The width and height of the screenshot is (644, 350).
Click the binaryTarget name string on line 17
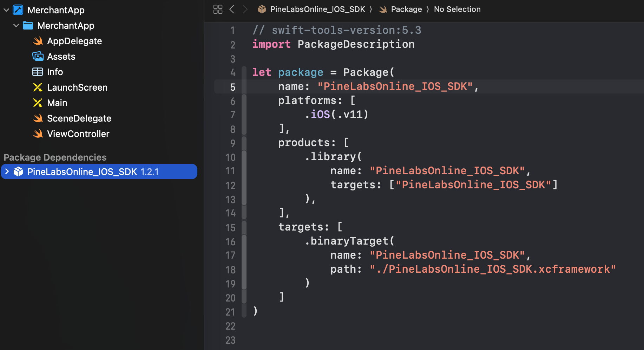447,255
